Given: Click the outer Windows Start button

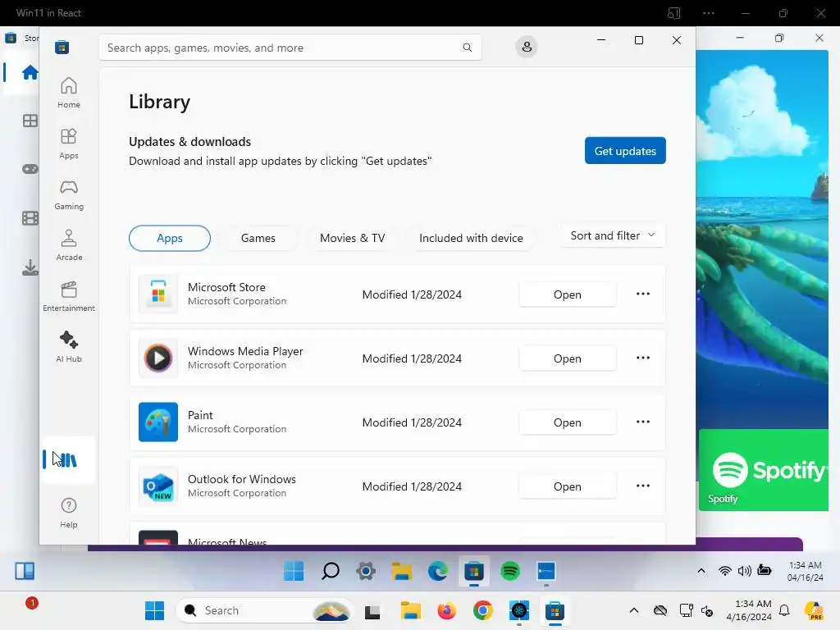Looking at the screenshot, I should pyautogui.click(x=155, y=610).
